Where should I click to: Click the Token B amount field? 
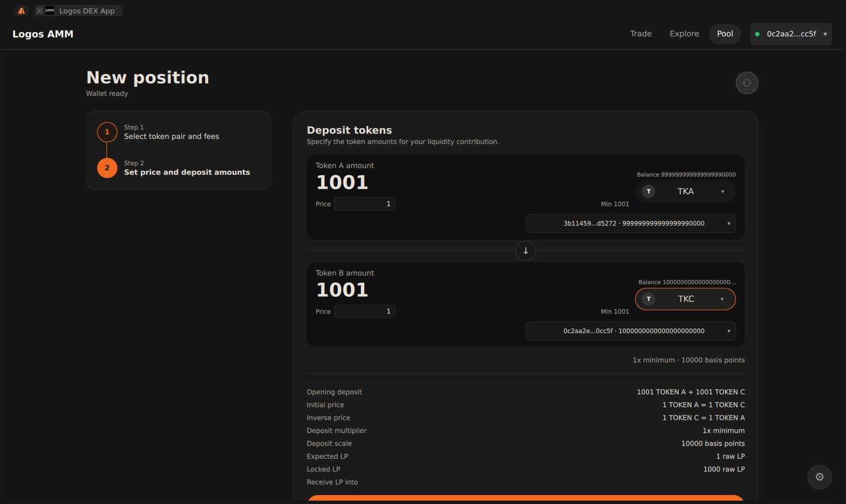[x=342, y=290]
